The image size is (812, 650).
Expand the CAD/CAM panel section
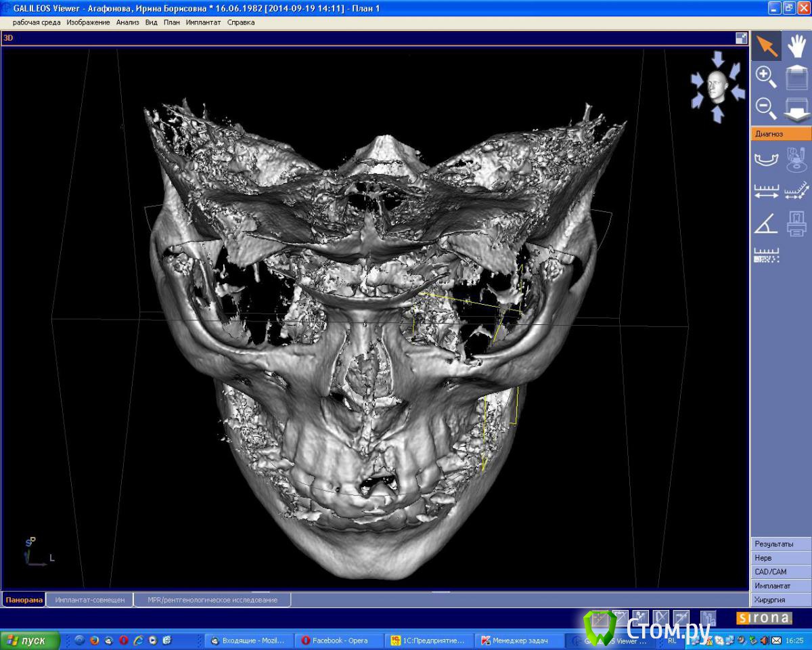pyautogui.click(x=781, y=571)
